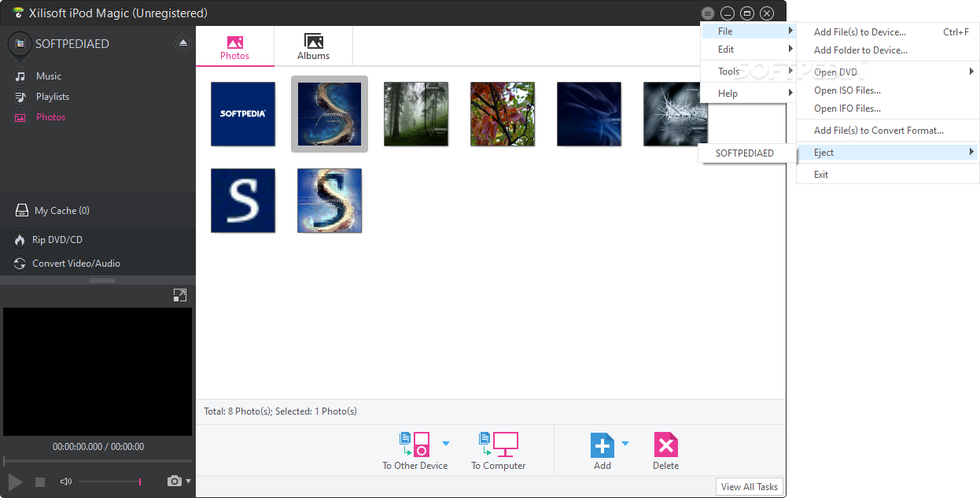980x498 pixels.
Task: Click the Add photos plus icon
Action: coord(602,445)
